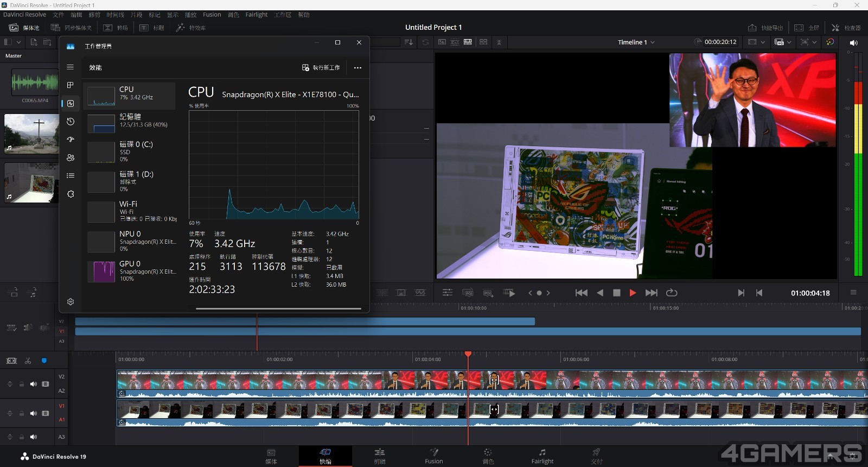Click the fast review icon
The height and width of the screenshot is (467, 868).
(x=509, y=293)
